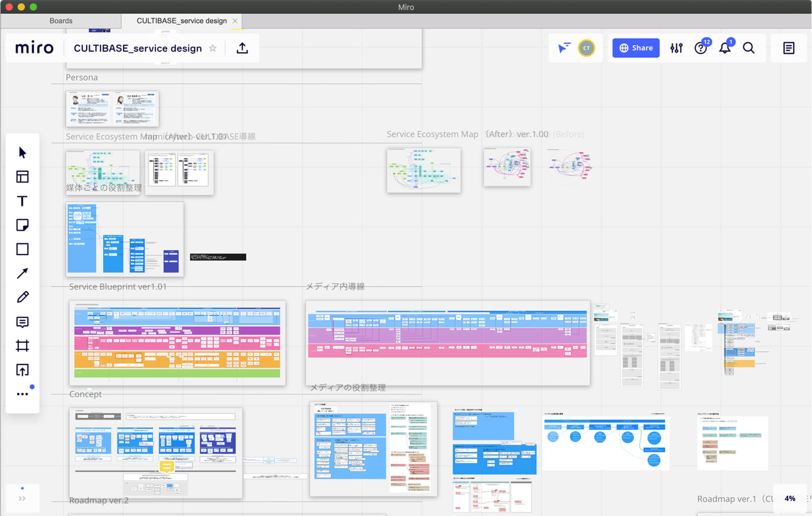Switch to the Boards tab
The image size is (812, 516).
pos(61,21)
